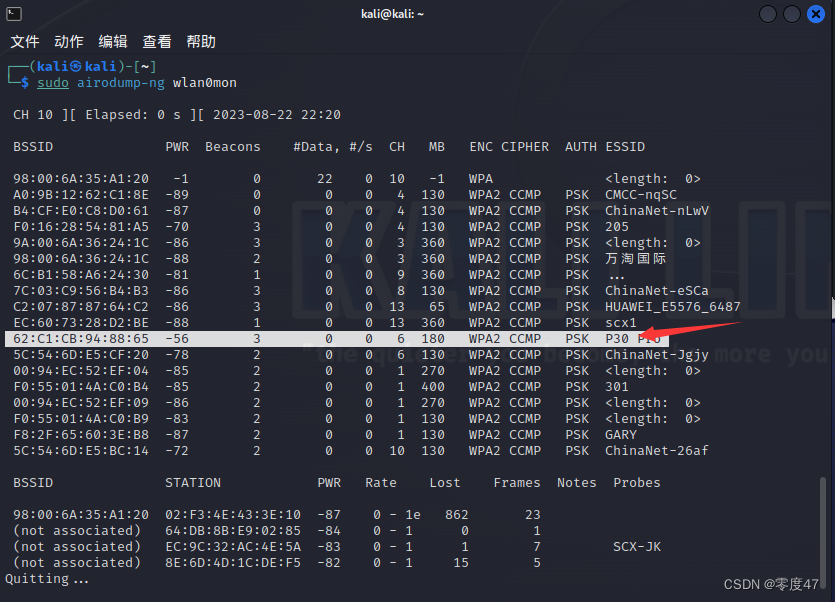Click the Elapsed: 0 s text
This screenshot has height=602, width=835.
click(x=133, y=115)
